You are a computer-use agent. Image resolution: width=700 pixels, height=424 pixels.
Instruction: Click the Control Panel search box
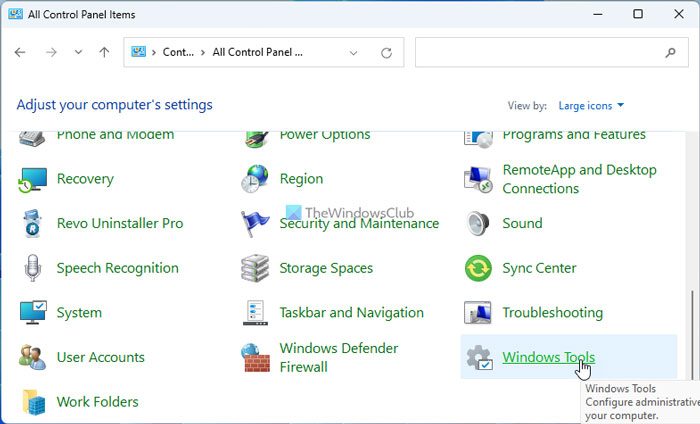point(540,52)
